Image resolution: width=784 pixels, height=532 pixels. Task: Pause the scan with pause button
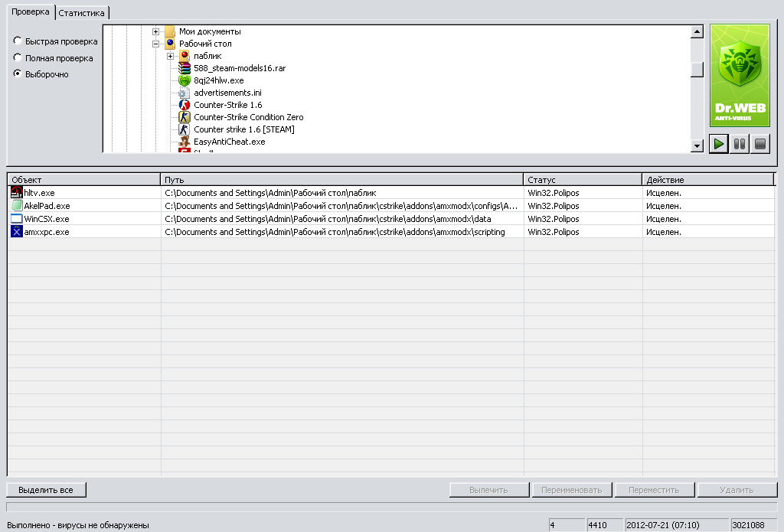pos(740,145)
